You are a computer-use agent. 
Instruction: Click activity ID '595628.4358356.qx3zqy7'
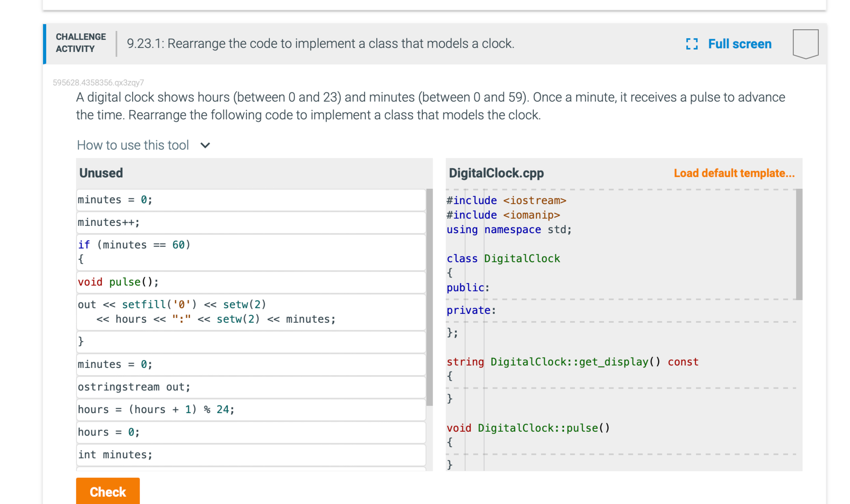coord(98,83)
